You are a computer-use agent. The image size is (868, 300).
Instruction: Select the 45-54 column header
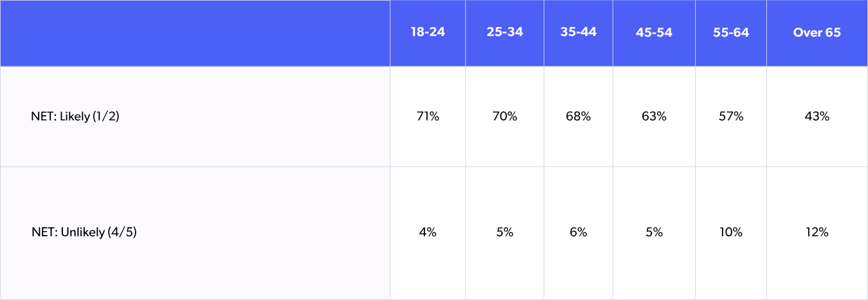click(x=654, y=33)
